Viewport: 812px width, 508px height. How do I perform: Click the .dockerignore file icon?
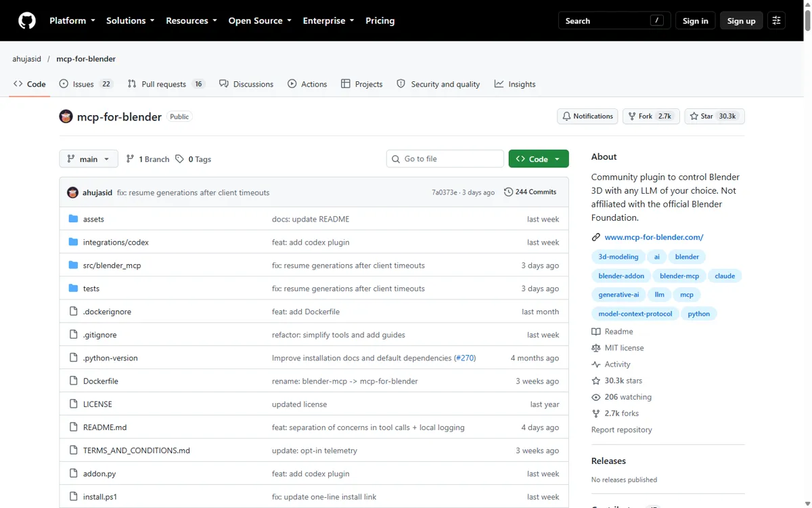click(x=74, y=312)
